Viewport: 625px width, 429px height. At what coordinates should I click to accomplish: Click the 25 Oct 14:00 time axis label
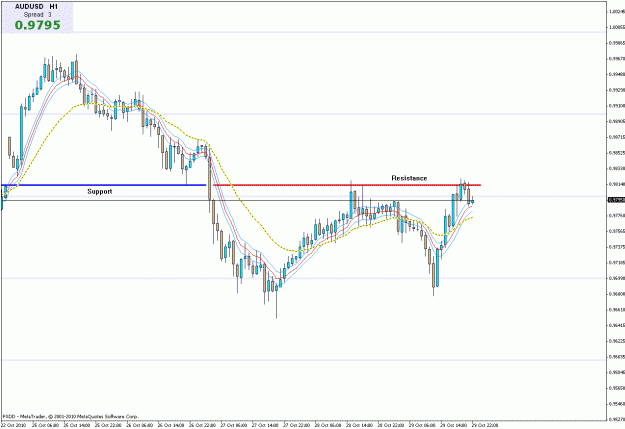(77, 425)
